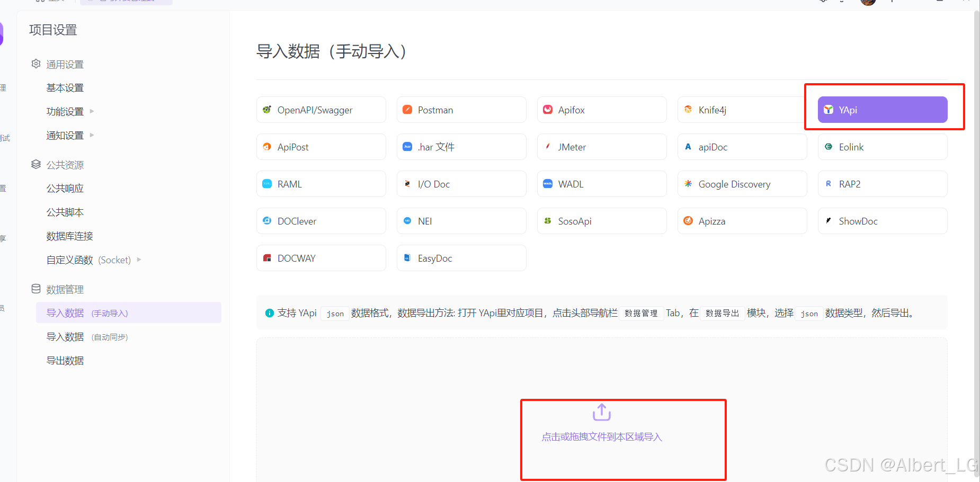
Task: Click the RAML logo icon
Action: pyautogui.click(x=267, y=184)
